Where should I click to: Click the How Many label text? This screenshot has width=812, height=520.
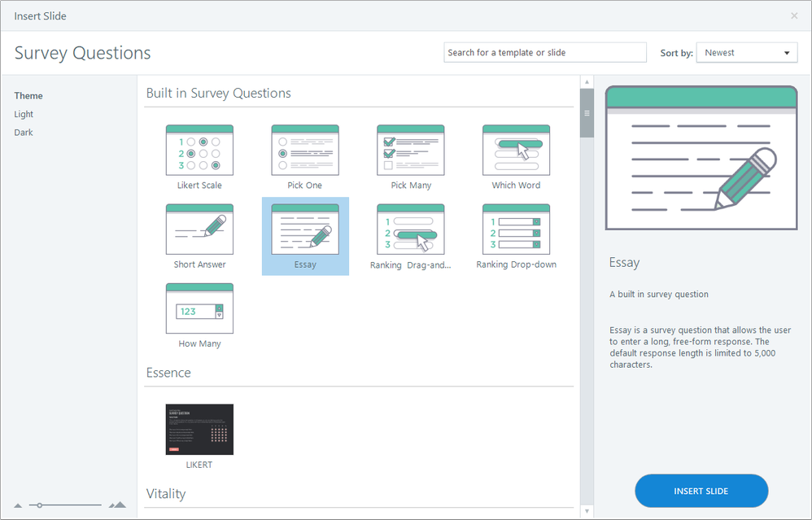(x=199, y=344)
